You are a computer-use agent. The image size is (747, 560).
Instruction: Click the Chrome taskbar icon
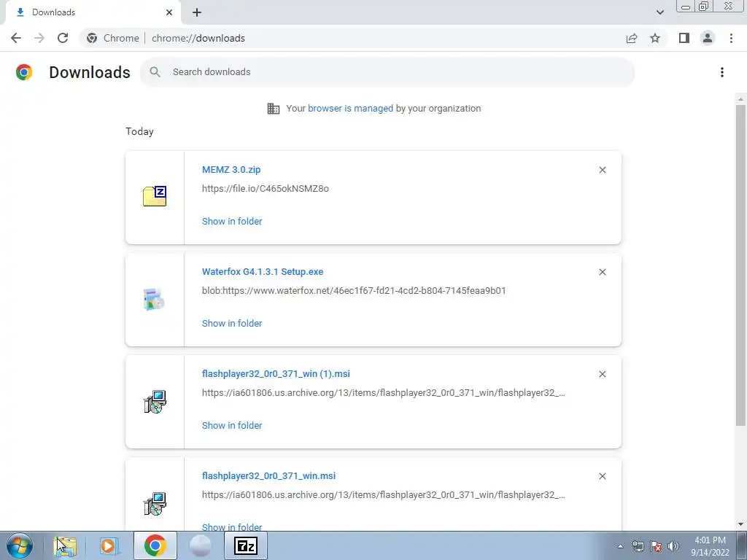(x=155, y=545)
